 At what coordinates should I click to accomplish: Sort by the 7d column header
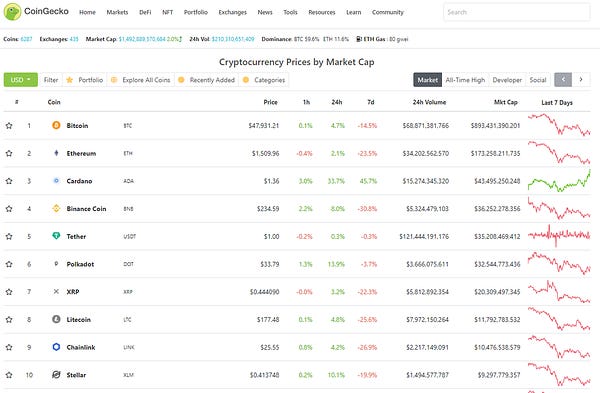(370, 102)
